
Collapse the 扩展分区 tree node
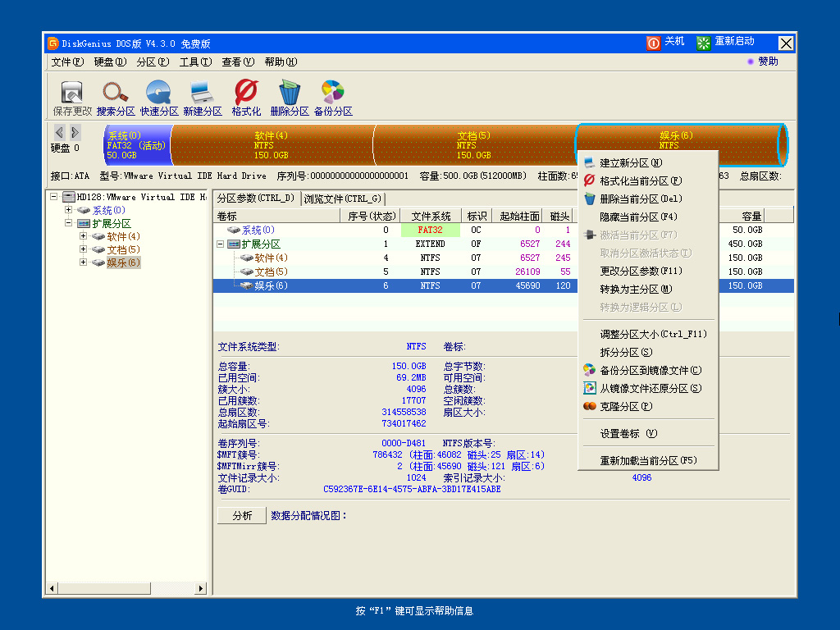pyautogui.click(x=69, y=223)
